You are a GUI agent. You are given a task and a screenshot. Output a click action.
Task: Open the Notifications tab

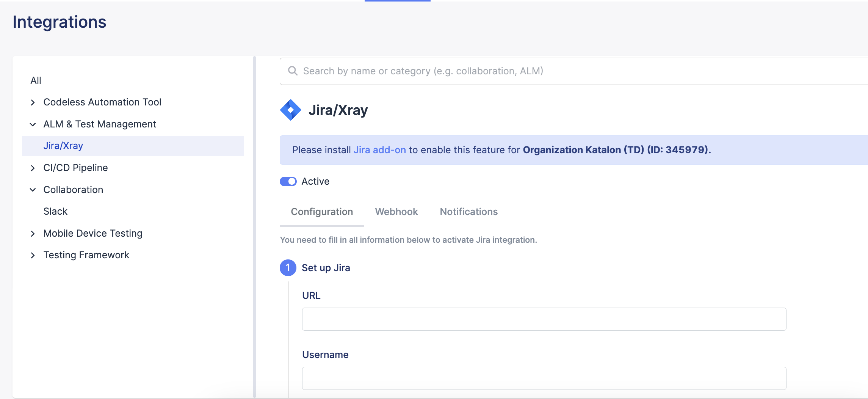click(x=468, y=212)
